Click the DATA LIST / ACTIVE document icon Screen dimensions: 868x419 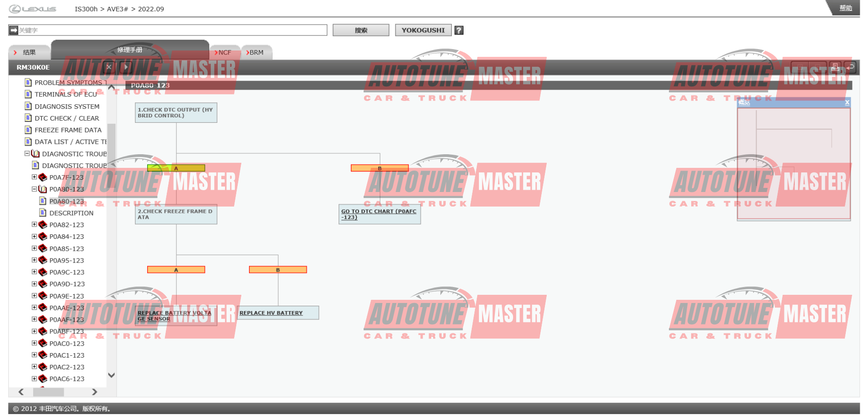(28, 141)
